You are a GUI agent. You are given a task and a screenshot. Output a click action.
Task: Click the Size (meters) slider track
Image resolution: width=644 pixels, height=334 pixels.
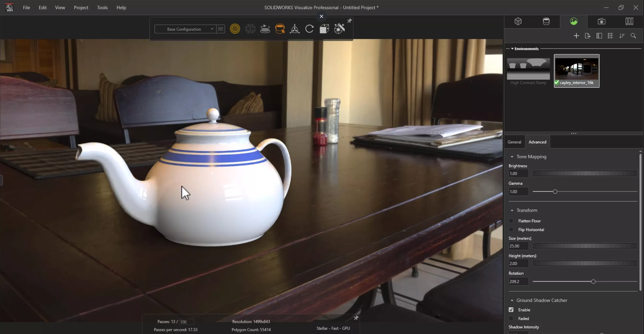[x=585, y=246]
